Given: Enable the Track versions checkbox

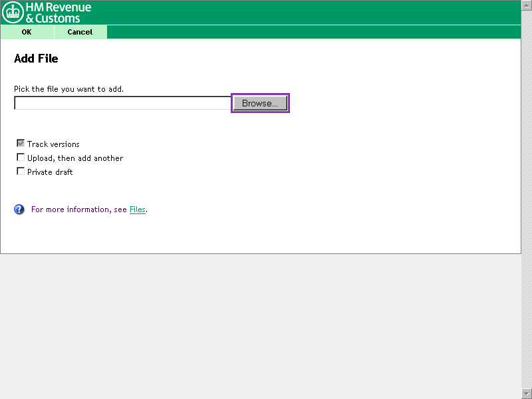Looking at the screenshot, I should point(21,144).
